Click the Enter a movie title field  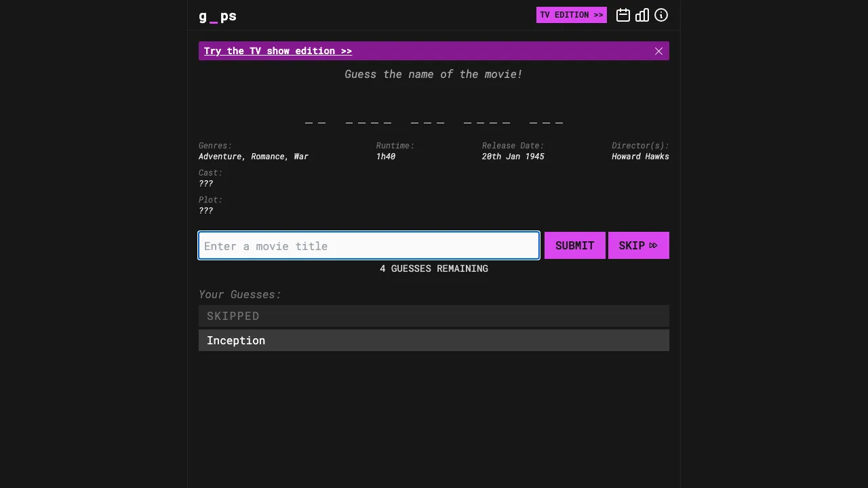tap(369, 245)
